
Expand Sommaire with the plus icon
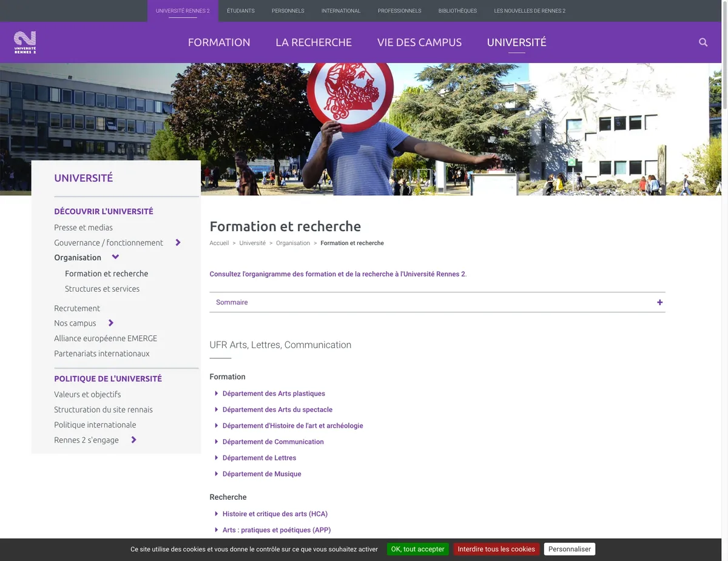tap(659, 302)
